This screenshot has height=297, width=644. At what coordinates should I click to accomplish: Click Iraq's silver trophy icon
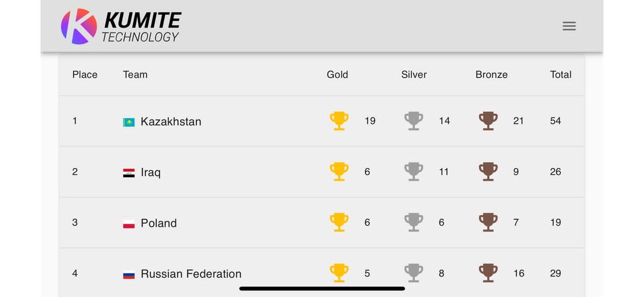[x=413, y=172]
